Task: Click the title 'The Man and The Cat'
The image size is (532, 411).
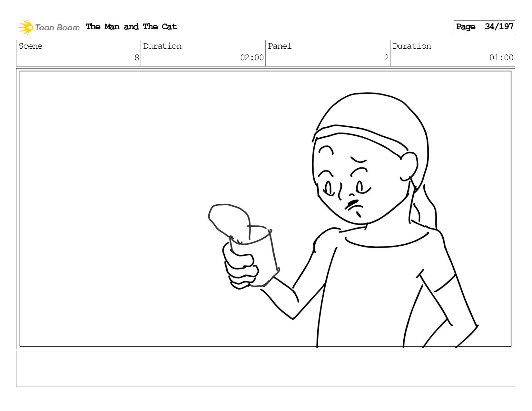Action: 132,27
